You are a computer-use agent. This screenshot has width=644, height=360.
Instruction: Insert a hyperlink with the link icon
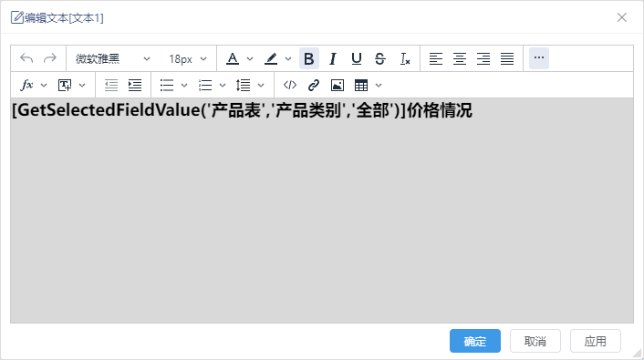pyautogui.click(x=314, y=86)
